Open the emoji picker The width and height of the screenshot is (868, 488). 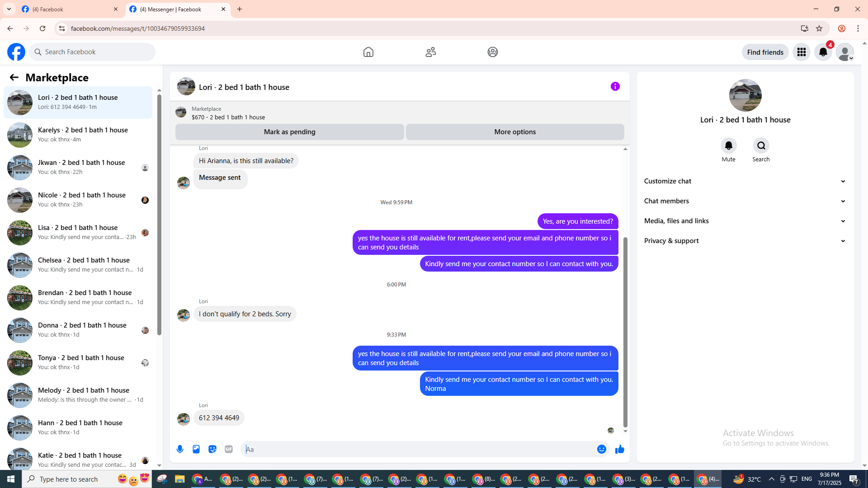(x=602, y=449)
